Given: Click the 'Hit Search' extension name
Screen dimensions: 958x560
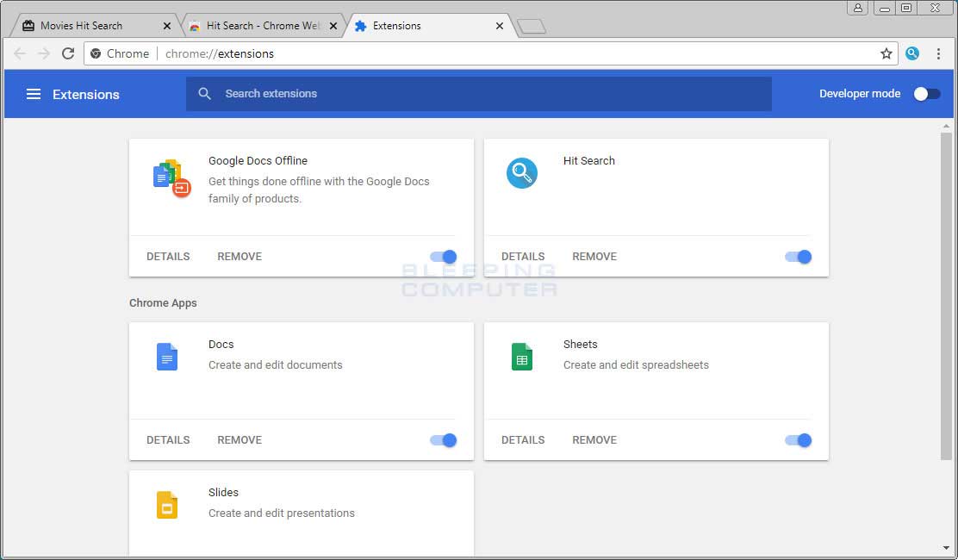Looking at the screenshot, I should pyautogui.click(x=589, y=160).
